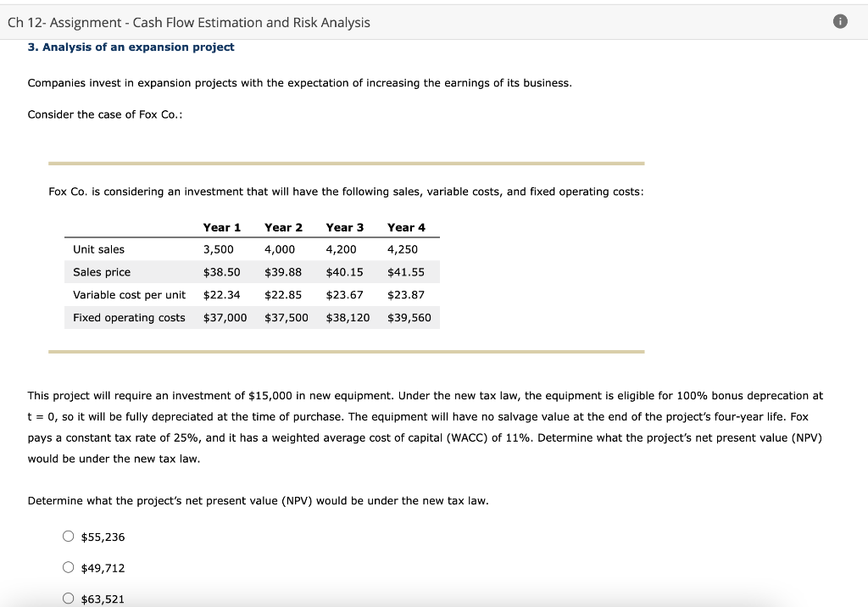Select the $55,236 radio button
The image size is (868, 607).
(x=68, y=536)
